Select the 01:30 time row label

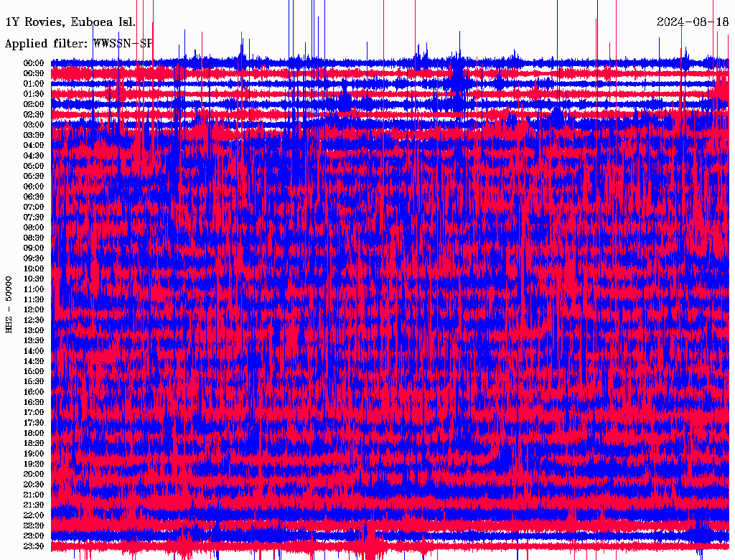34,94
